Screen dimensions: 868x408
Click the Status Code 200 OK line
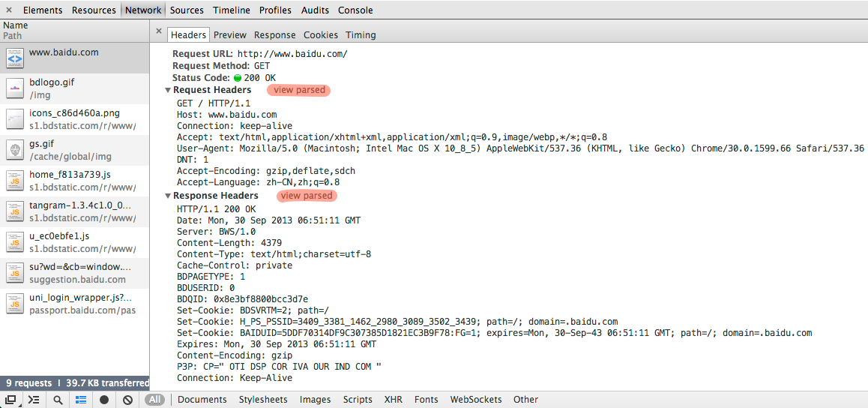click(224, 78)
